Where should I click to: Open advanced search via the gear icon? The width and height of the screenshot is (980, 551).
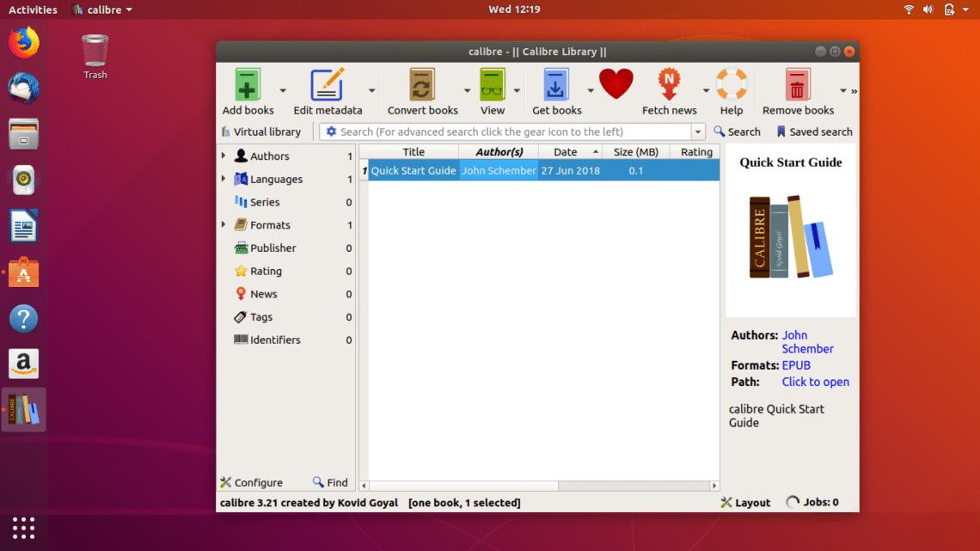click(x=331, y=132)
